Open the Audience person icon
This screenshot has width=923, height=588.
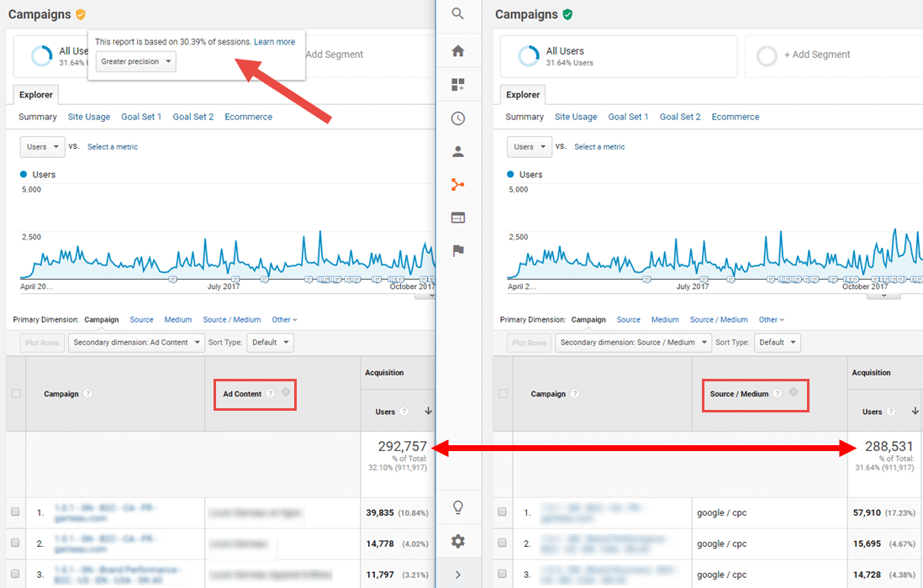pos(458,152)
